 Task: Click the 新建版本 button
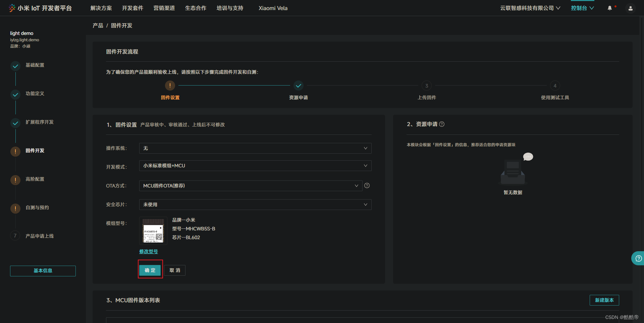(604, 300)
